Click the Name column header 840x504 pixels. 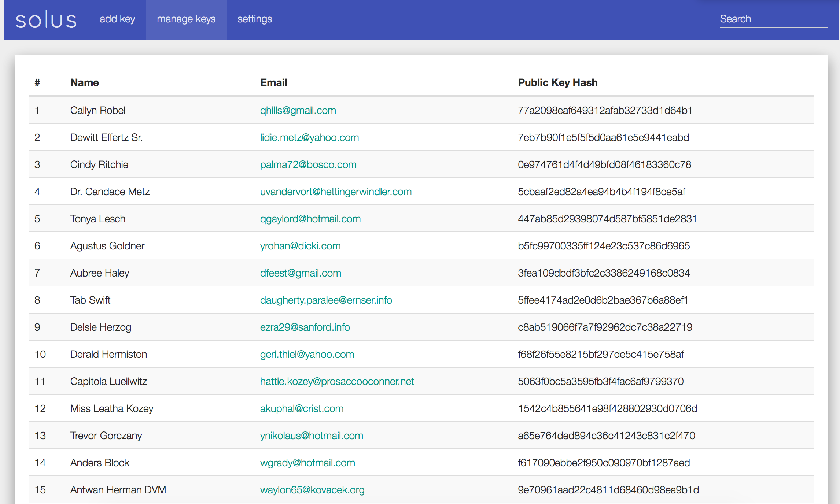(x=84, y=82)
